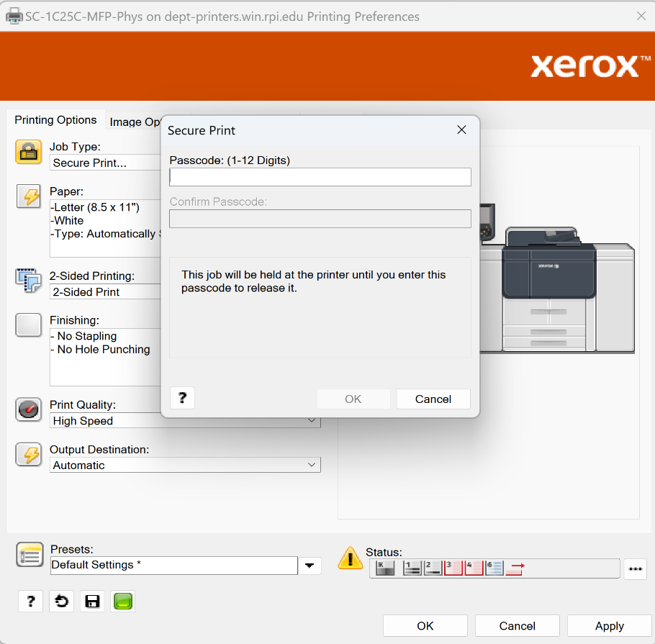Screen dimensions: 655x644
Task: Open the Presets dropdown arrow
Action: click(x=310, y=566)
